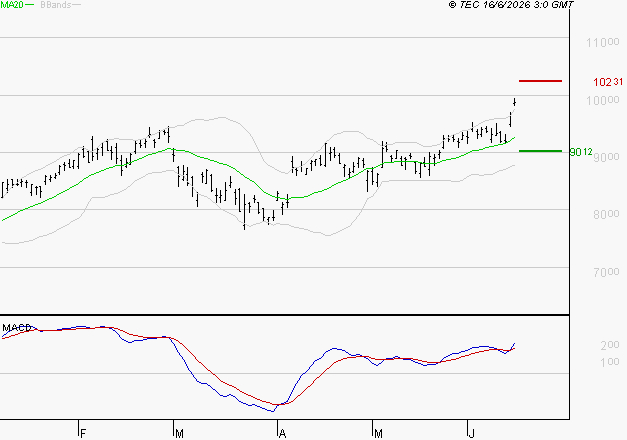Click the 11000 price axis label

pos(603,42)
